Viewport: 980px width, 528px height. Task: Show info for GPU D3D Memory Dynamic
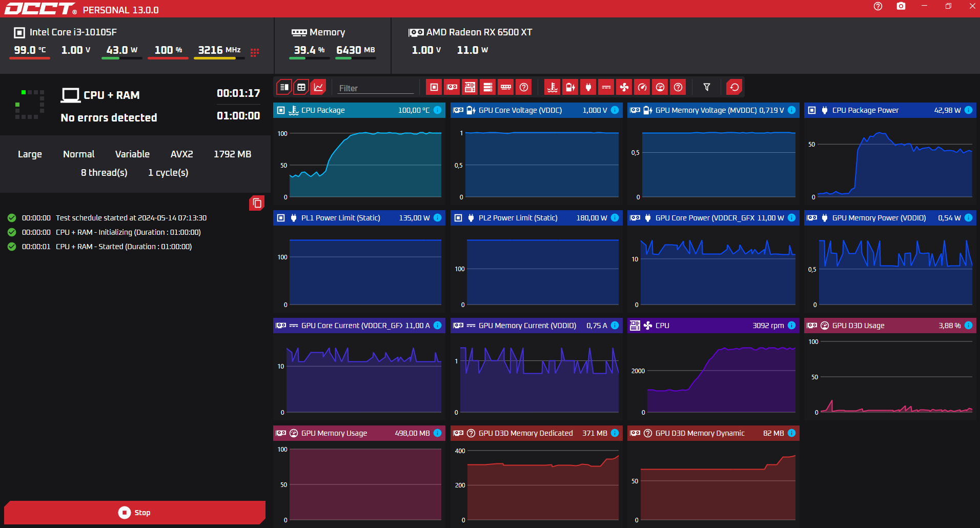[x=792, y=433]
